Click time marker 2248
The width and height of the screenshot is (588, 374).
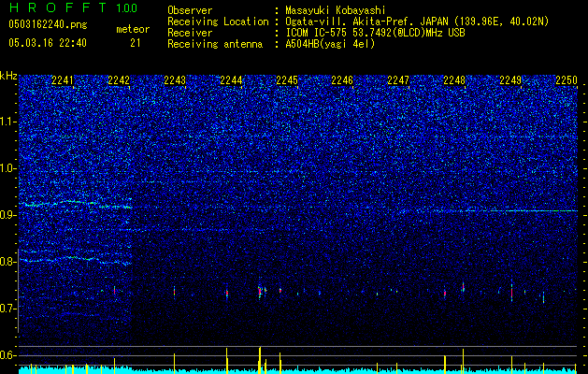(454, 80)
